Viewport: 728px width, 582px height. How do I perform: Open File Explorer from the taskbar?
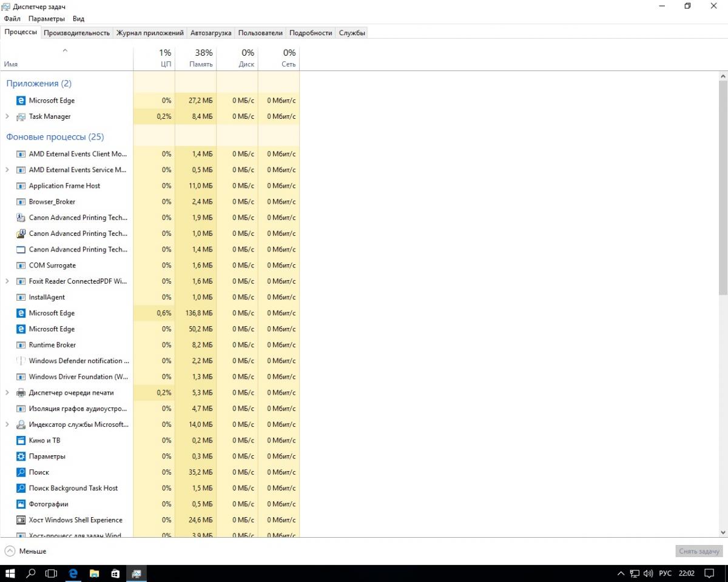pyautogui.click(x=94, y=573)
